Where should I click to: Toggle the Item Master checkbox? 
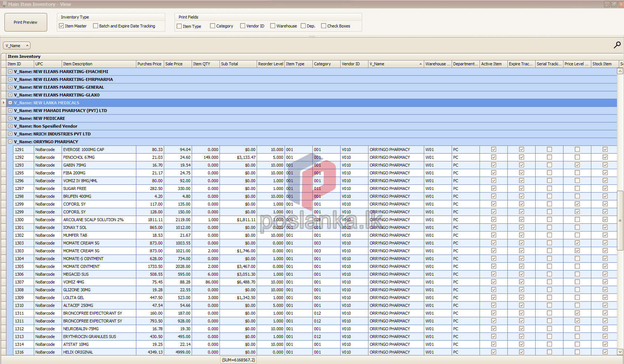tap(62, 26)
